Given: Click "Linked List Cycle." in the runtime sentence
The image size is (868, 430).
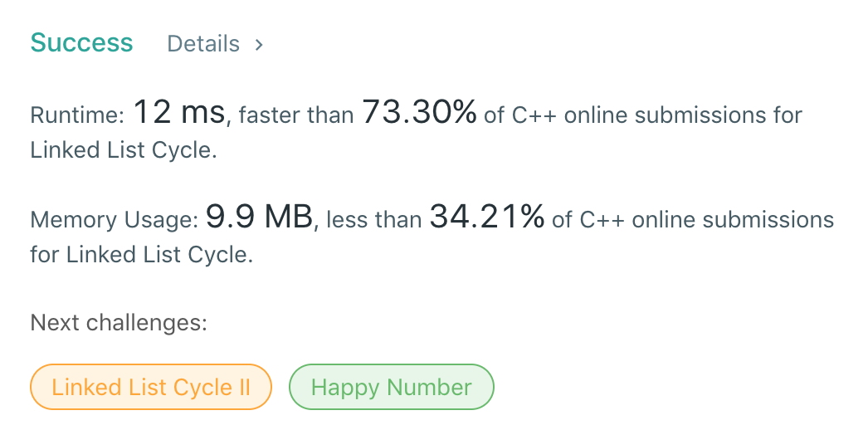Looking at the screenshot, I should [x=124, y=150].
